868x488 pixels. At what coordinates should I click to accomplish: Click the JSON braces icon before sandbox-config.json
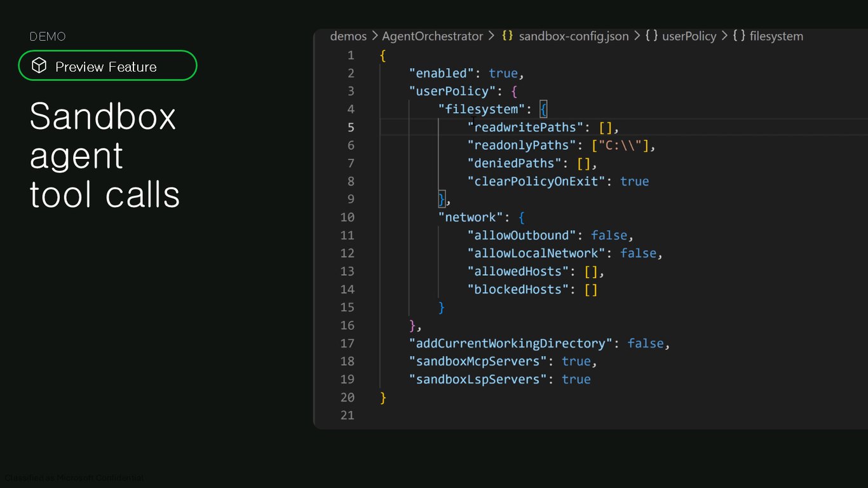click(x=507, y=36)
